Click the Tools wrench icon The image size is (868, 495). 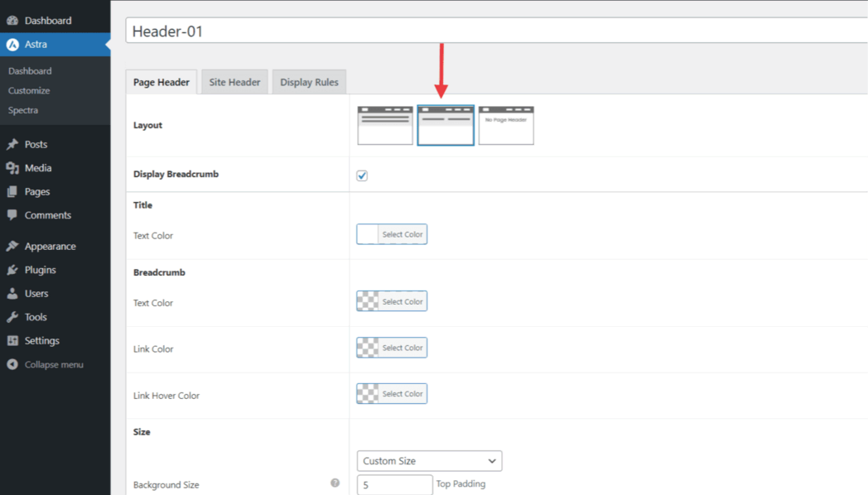point(12,317)
